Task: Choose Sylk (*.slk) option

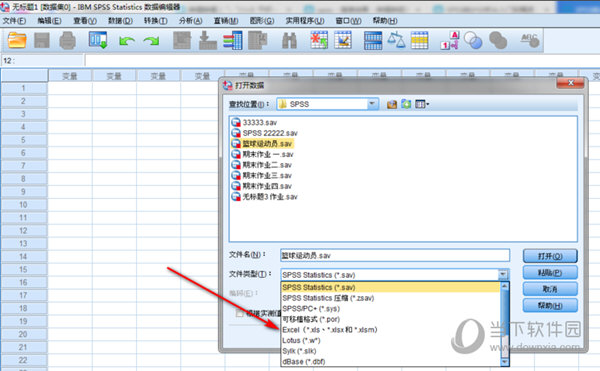Action: [390, 351]
